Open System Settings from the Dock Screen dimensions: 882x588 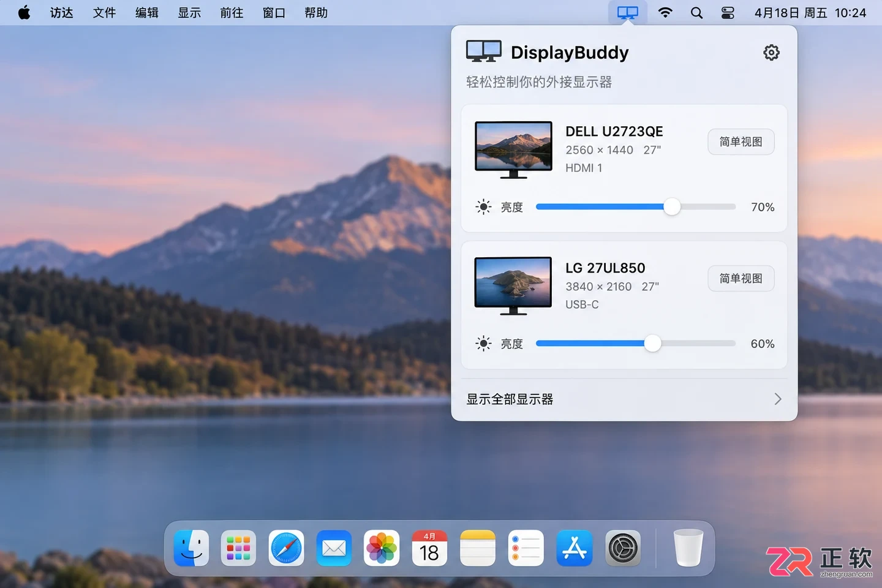(x=623, y=548)
